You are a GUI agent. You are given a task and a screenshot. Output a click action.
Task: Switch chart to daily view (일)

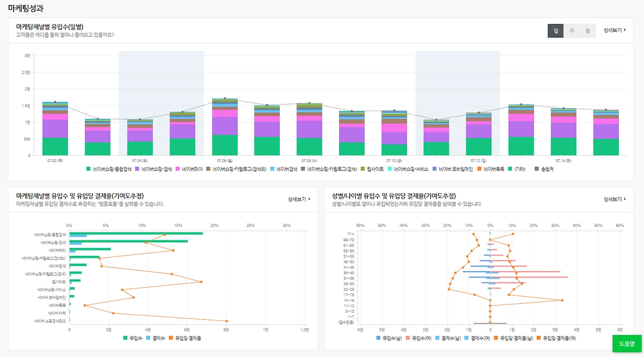pyautogui.click(x=556, y=31)
